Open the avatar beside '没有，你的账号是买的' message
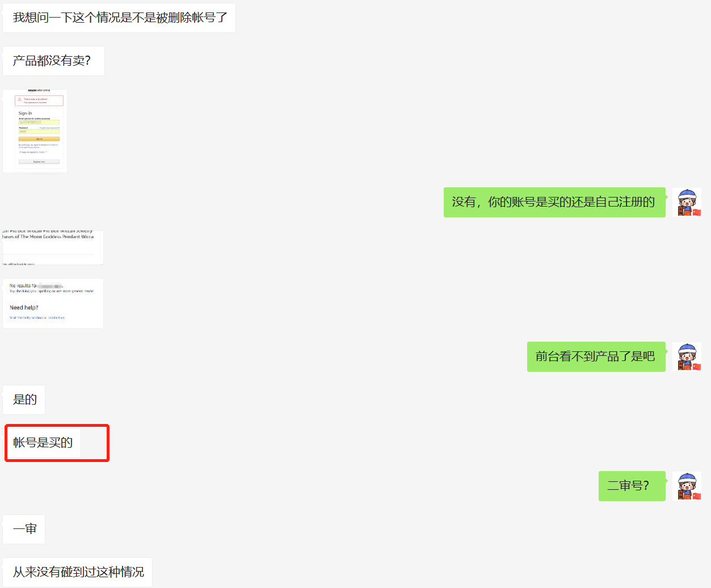This screenshot has width=711, height=588. 687,202
